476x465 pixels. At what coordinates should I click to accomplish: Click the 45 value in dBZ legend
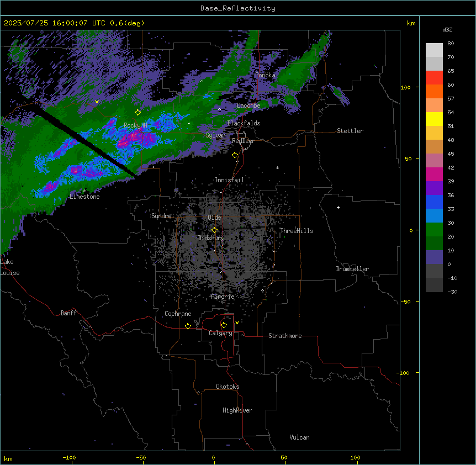[451, 154]
